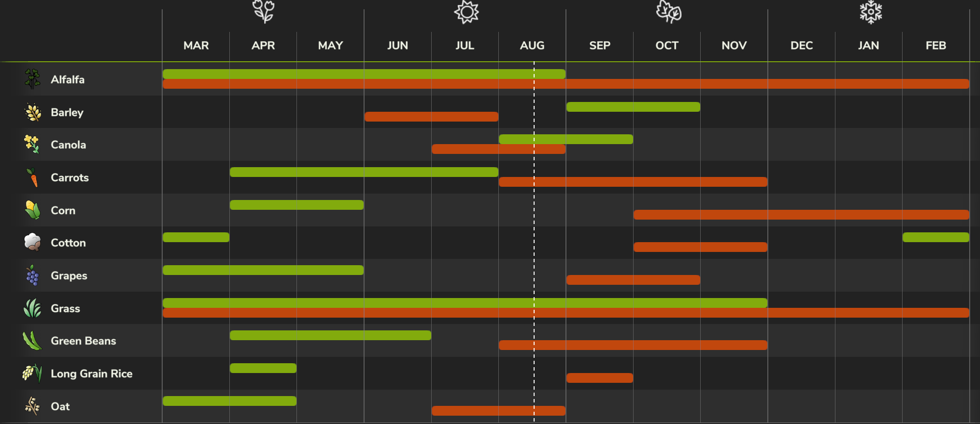Click the summer sun season icon
The height and width of the screenshot is (424, 980).
click(466, 12)
